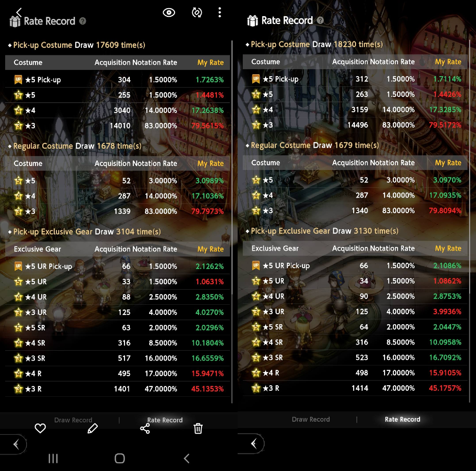This screenshot has height=471, width=476.
Task: Click the scrollbar of the left Rate Record list
Action: pos(232,222)
